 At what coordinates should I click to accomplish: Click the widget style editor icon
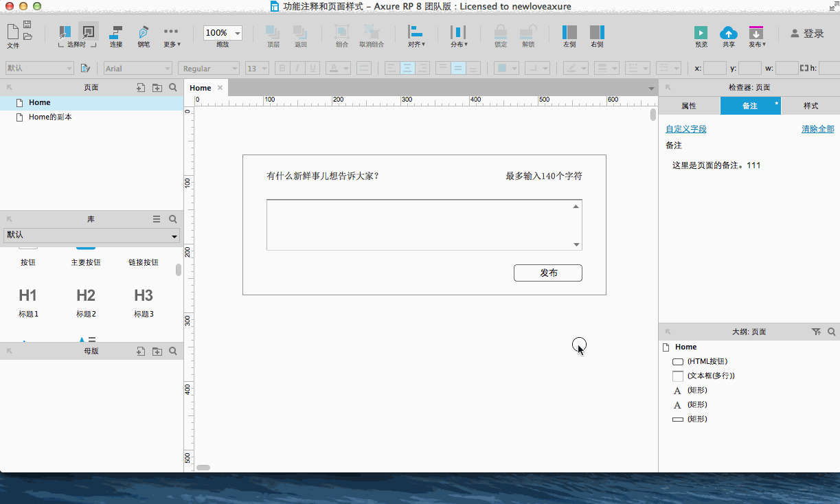86,68
